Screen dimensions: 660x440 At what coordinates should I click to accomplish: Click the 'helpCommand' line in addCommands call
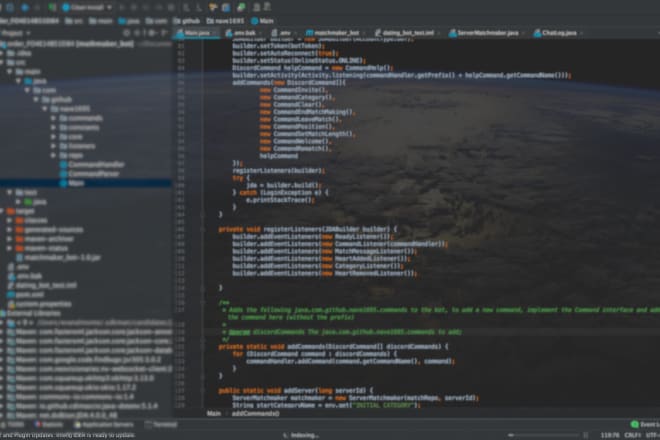tap(279, 156)
